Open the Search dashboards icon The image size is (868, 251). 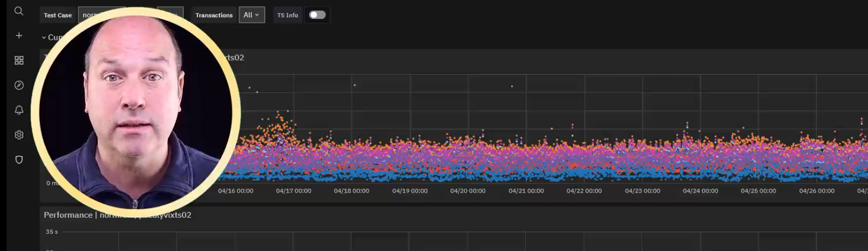coord(19,11)
